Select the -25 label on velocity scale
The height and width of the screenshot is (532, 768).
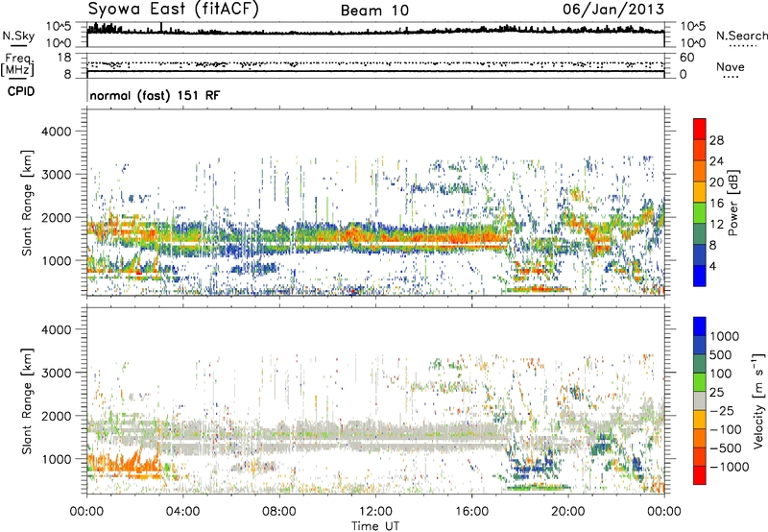tap(722, 410)
